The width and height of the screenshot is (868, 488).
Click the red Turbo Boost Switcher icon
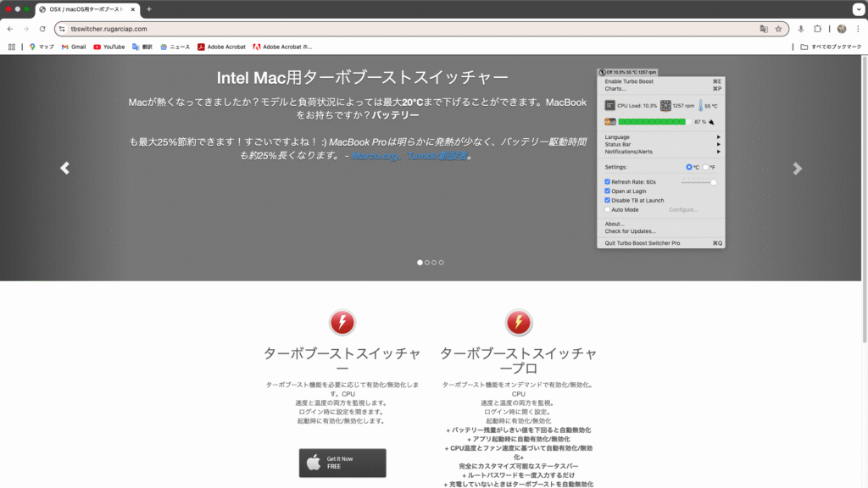pos(342,322)
